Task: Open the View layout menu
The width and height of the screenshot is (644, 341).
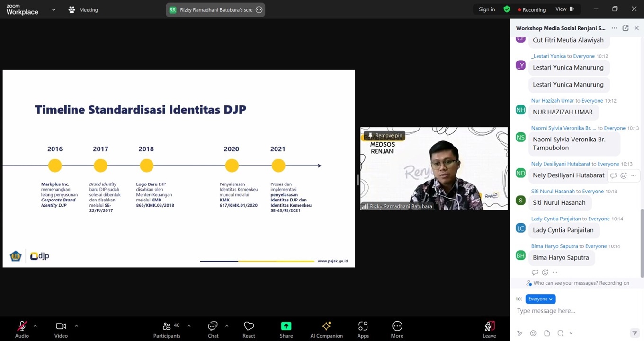Action: pyautogui.click(x=564, y=9)
